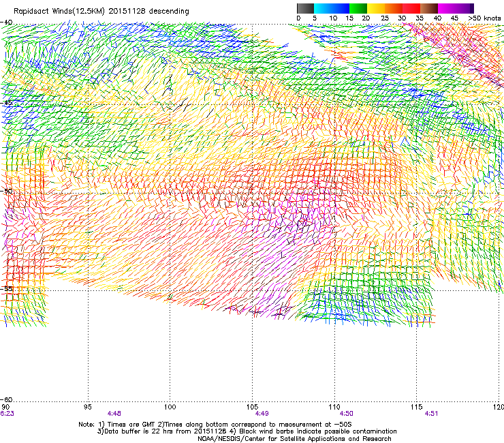Pick the green 15-20 knots legend segment

pyautogui.click(x=358, y=8)
